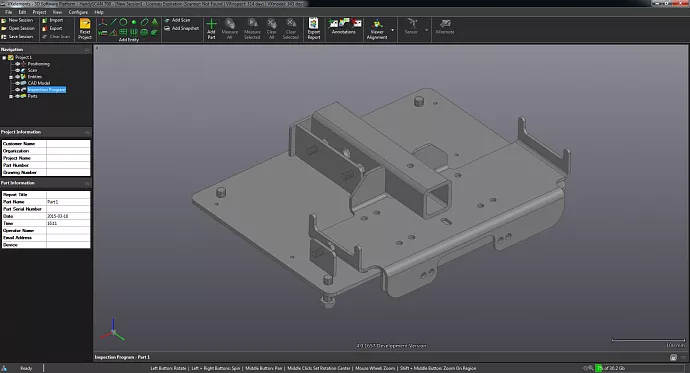Add an angle/triangle entity
690x373 pixels.
[113, 32]
